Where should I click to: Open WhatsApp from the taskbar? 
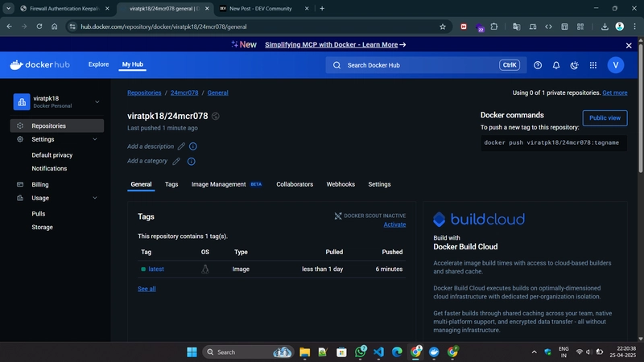click(x=360, y=352)
